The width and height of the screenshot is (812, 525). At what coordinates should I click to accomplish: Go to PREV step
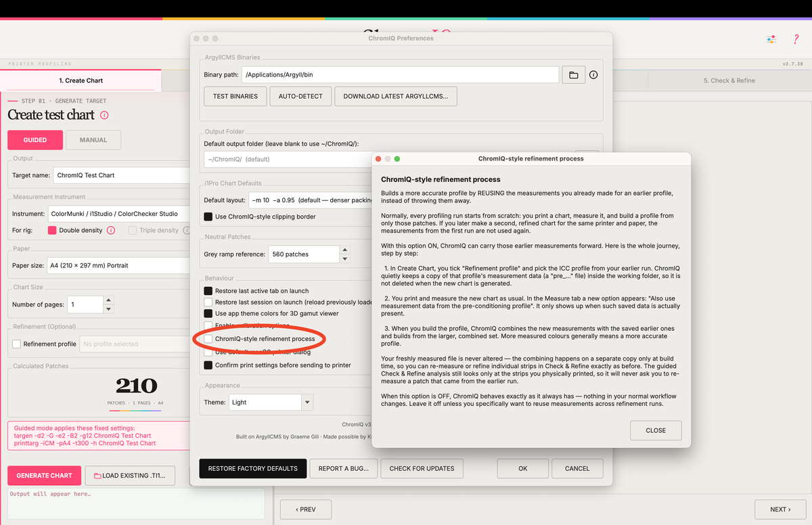point(306,509)
